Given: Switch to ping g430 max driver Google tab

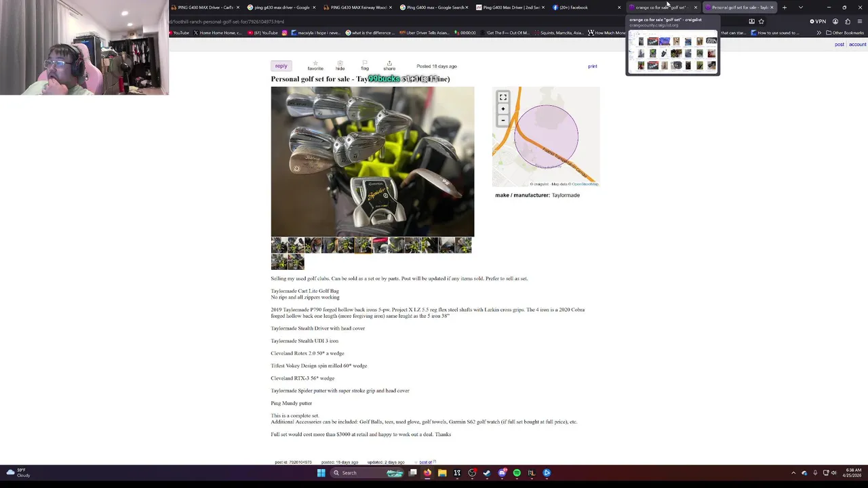Looking at the screenshot, I should click(281, 7).
